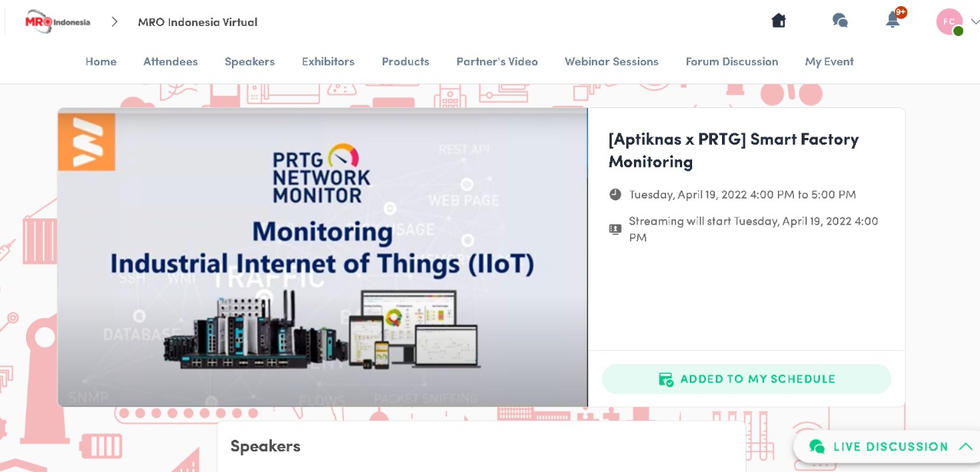Screen dimensions: 980x472
Task: Expand Live Discussion with the up chevron
Action: coord(965,447)
